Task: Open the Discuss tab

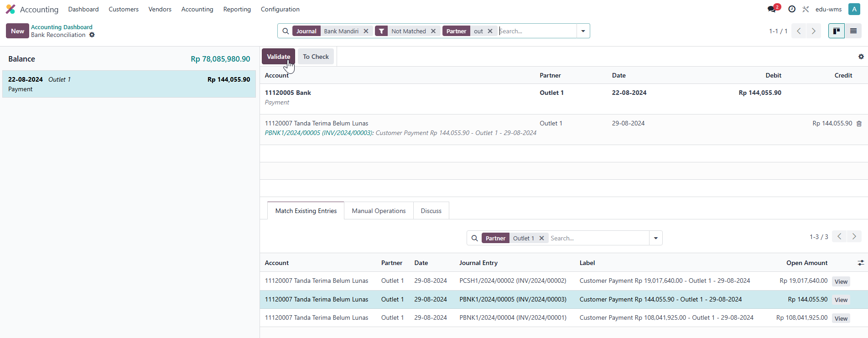Action: click(x=431, y=211)
